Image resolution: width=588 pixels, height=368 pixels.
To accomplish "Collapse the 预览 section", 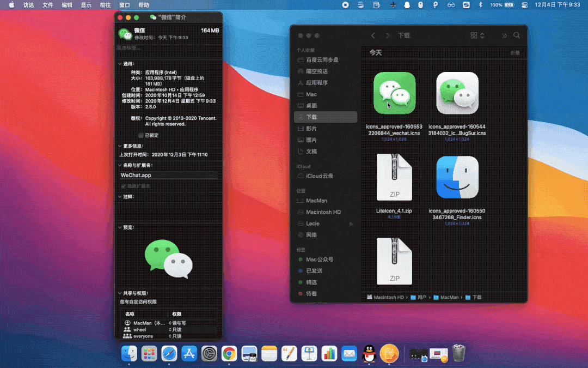I will tap(120, 227).
